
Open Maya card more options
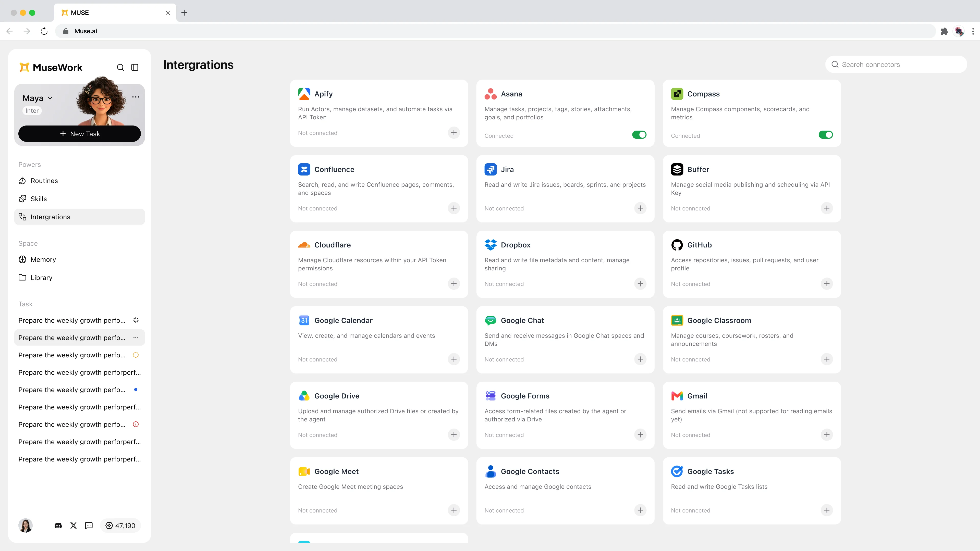136,97
